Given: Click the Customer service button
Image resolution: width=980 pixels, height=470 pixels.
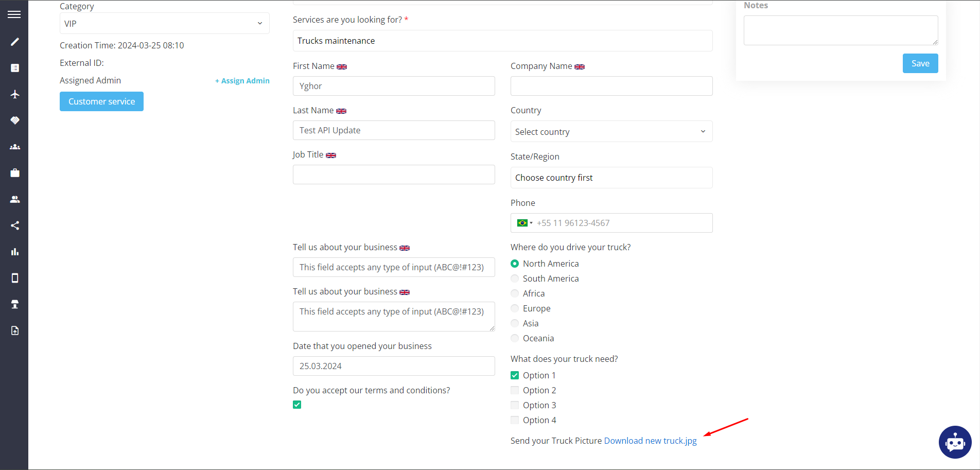Looking at the screenshot, I should pos(101,101).
